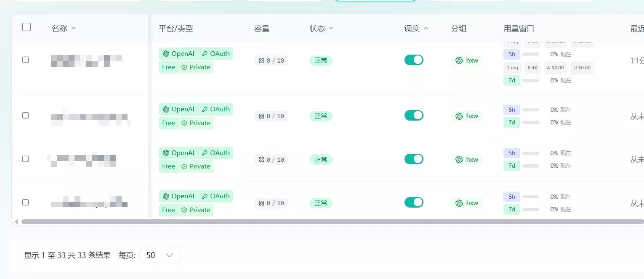Check the first row's selection checkbox
Image resolution: width=644 pixels, height=279 pixels.
[x=25, y=60]
